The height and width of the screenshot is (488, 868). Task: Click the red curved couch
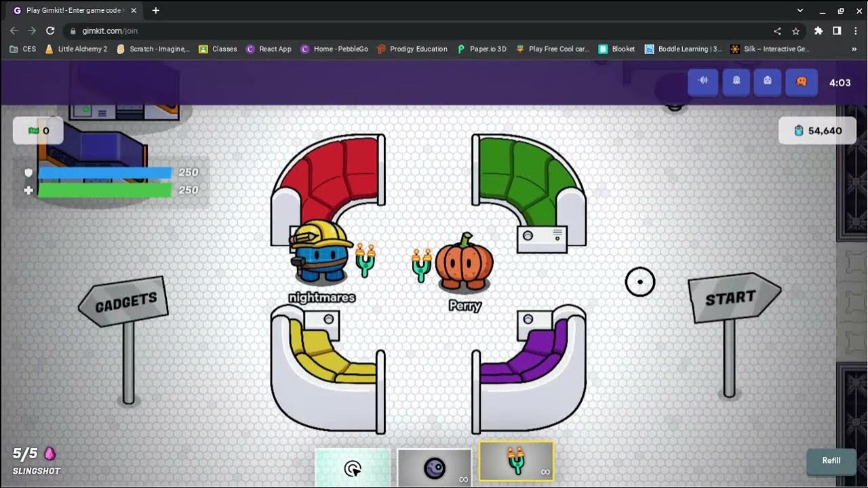pos(328,188)
